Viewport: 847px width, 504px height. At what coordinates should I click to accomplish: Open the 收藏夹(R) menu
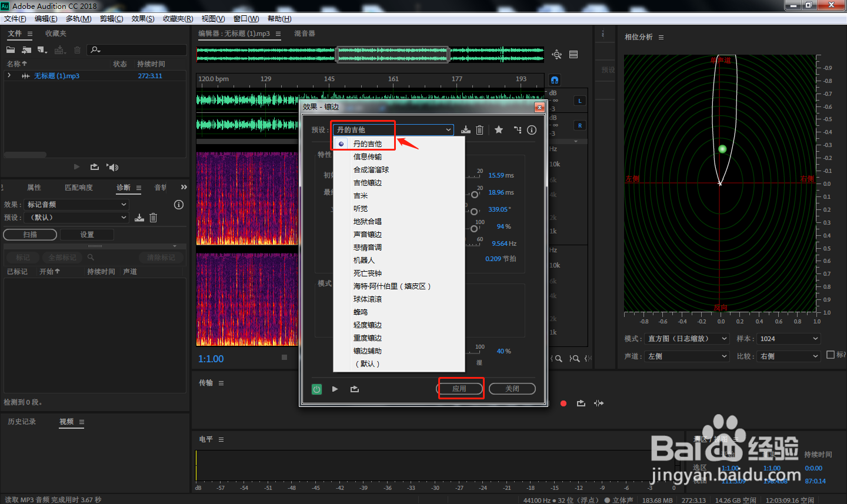pos(178,19)
